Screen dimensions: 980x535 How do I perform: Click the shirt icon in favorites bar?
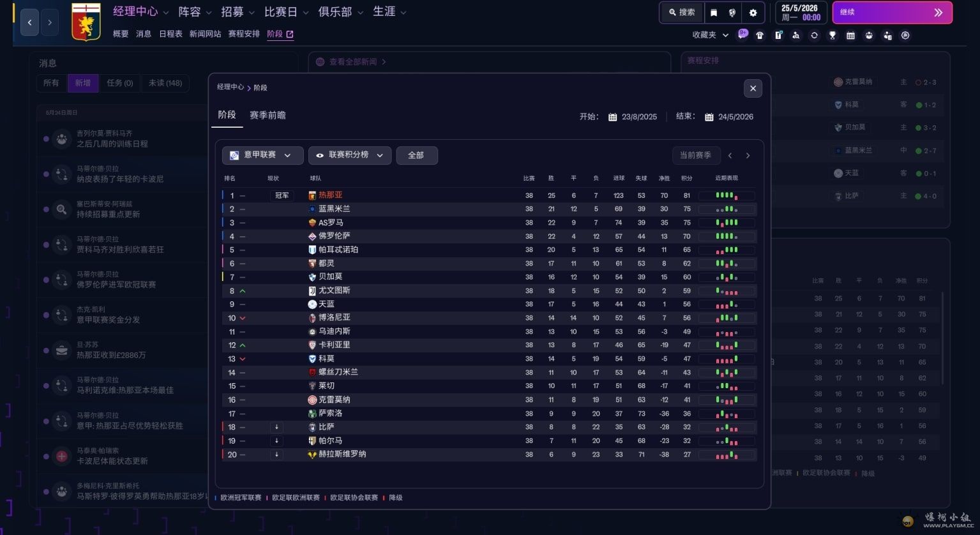point(760,36)
